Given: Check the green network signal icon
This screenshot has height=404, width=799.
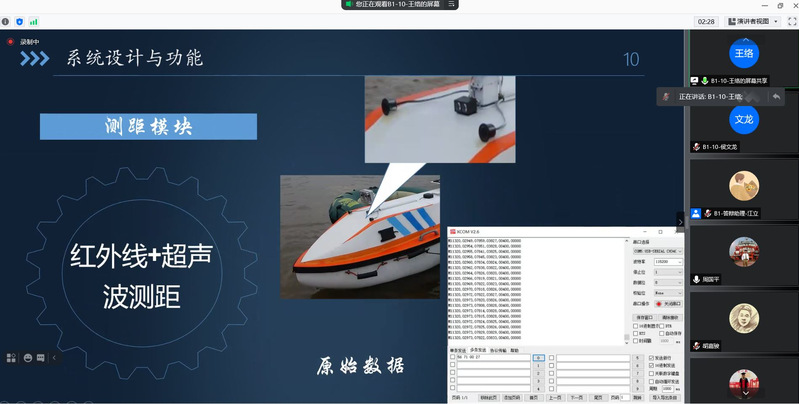Looking at the screenshot, I should pos(34,21).
